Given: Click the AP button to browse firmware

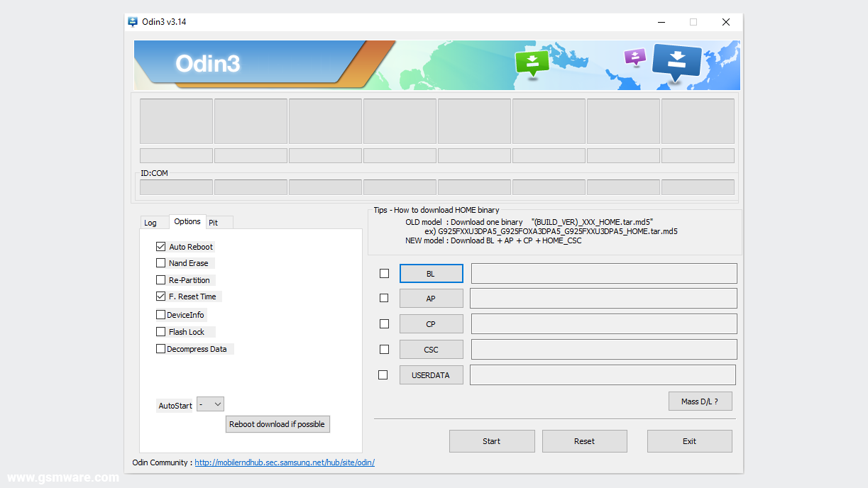Looking at the screenshot, I should tap(431, 298).
